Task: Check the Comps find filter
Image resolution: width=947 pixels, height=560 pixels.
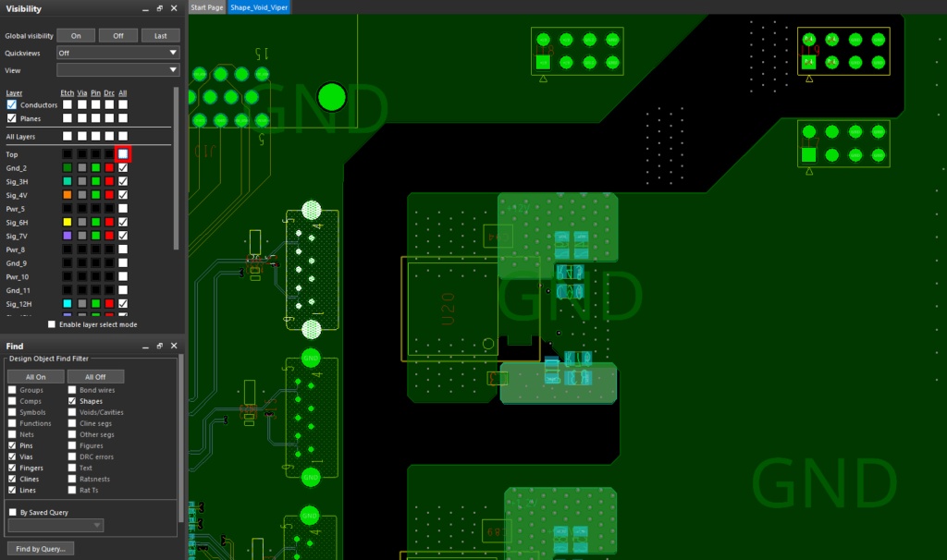Action: 12,401
